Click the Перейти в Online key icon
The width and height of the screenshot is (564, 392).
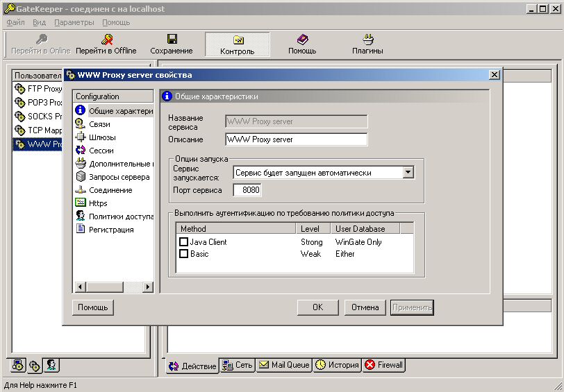coord(42,40)
